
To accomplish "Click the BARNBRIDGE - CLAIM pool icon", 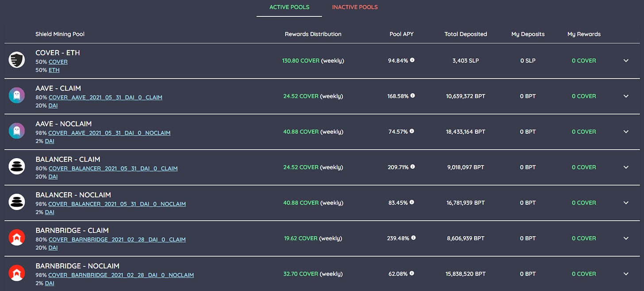I will [17, 238].
